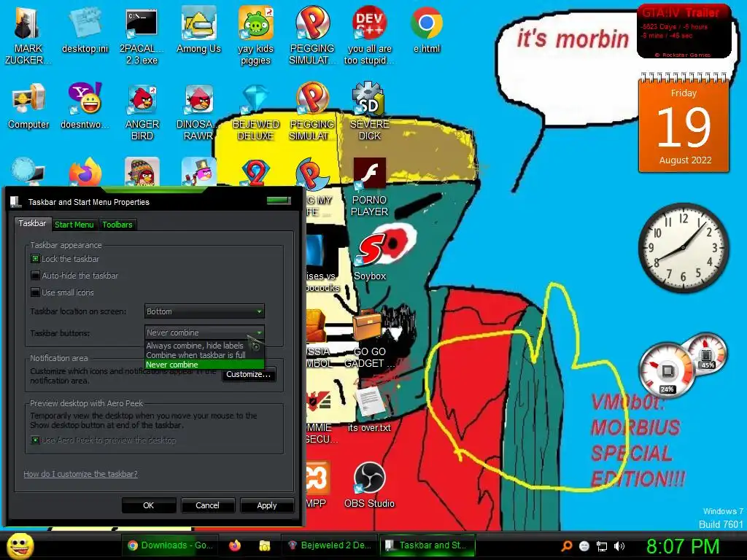The width and height of the screenshot is (747, 560).
Task: Toggle Lock the taskbar checkbox
Action: tap(35, 259)
